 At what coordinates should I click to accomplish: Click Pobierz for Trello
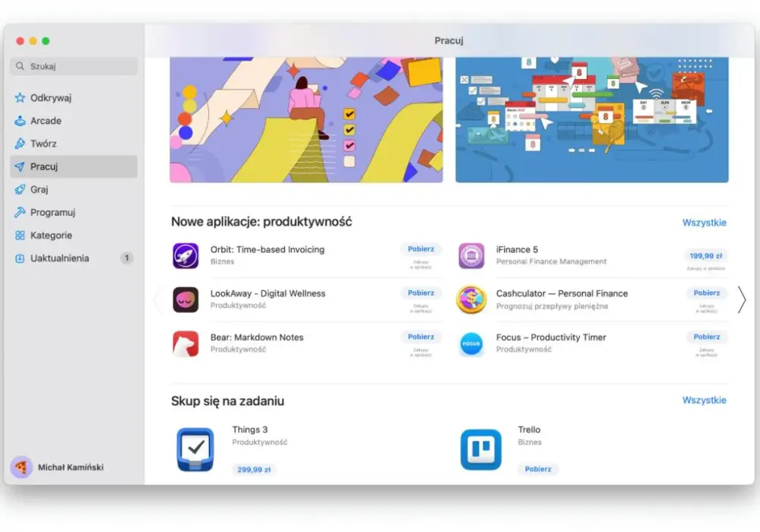pos(538,469)
